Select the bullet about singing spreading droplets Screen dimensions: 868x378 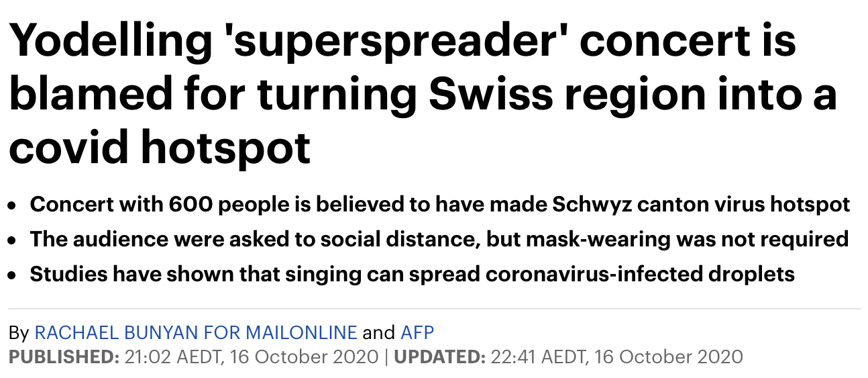coord(413,274)
